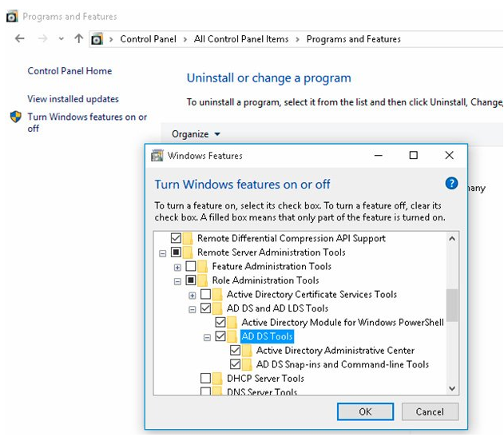Click folder icon of AD DS and AD LDS Tools
Screen dimensions: 504x437
coord(217,308)
